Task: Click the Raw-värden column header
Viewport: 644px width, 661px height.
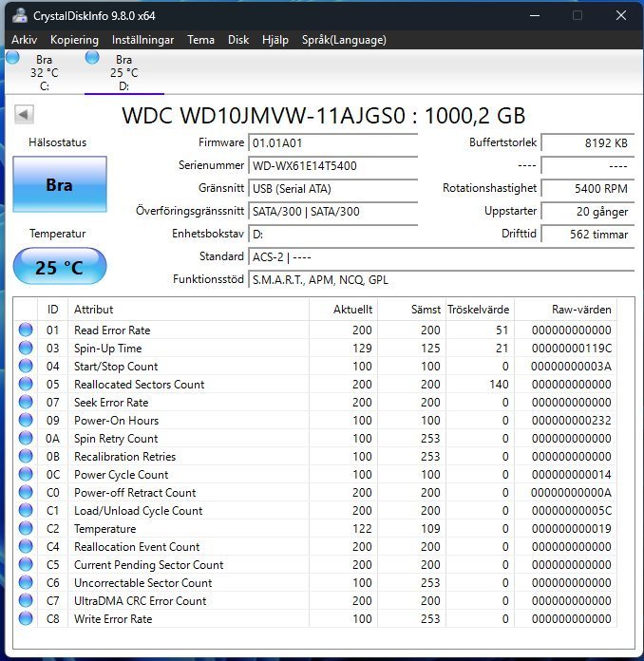Action: 581,310
